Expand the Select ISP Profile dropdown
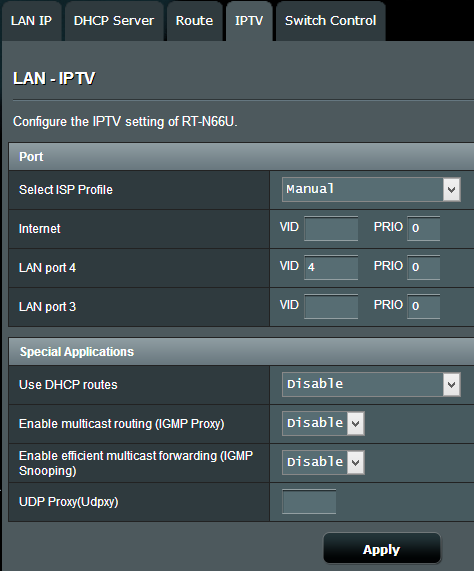This screenshot has height=571, width=474. (371, 189)
